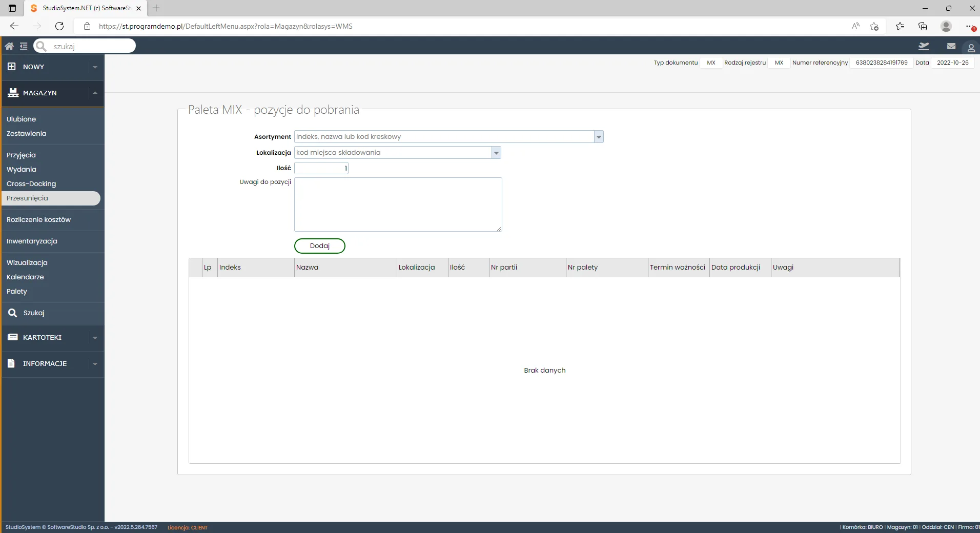The image size is (980, 533).
Task: Open the mail envelope icon
Action: coord(951,46)
